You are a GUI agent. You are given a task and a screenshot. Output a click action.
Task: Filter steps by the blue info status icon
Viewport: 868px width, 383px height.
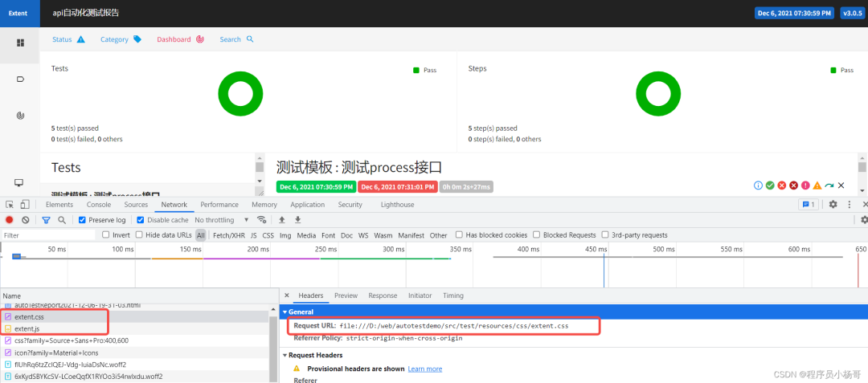point(759,185)
